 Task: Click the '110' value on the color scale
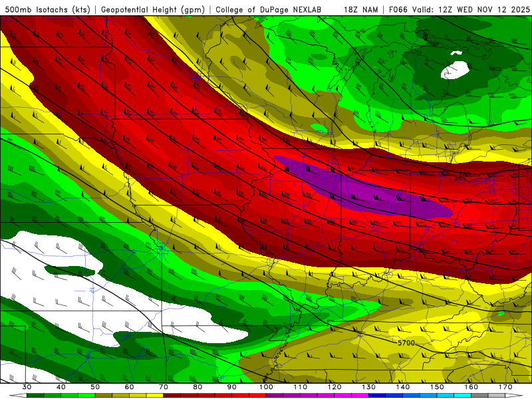[x=301, y=387]
